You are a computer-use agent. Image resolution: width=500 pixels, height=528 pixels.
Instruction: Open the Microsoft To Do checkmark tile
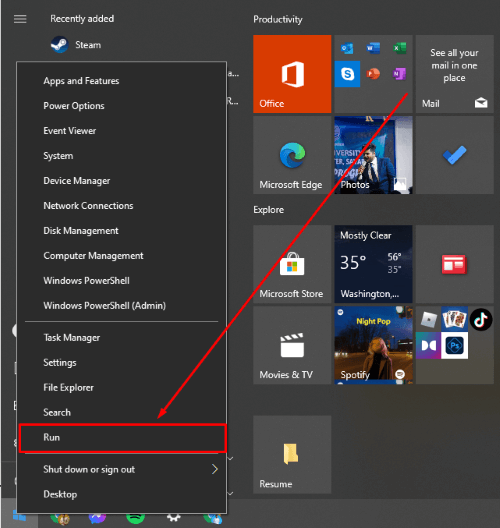455,155
